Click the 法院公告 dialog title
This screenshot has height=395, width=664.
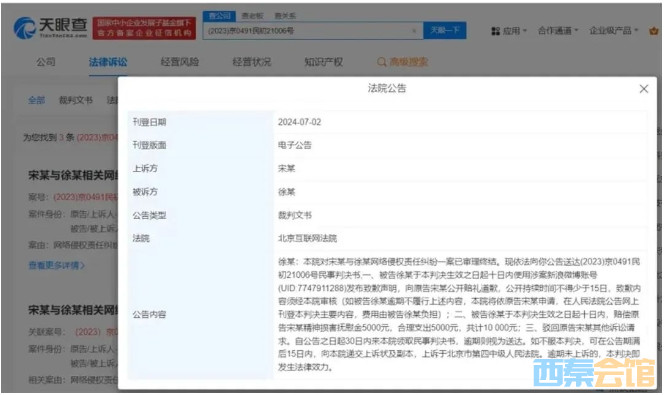(x=387, y=88)
